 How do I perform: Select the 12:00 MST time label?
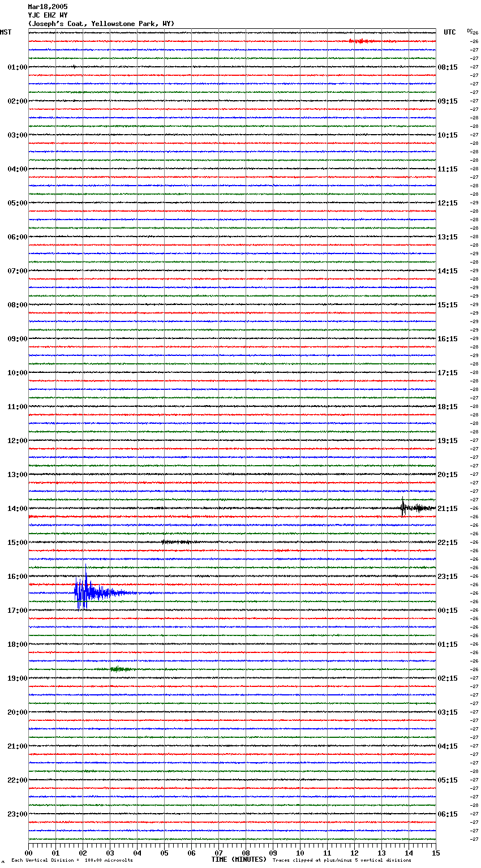[x=18, y=441]
